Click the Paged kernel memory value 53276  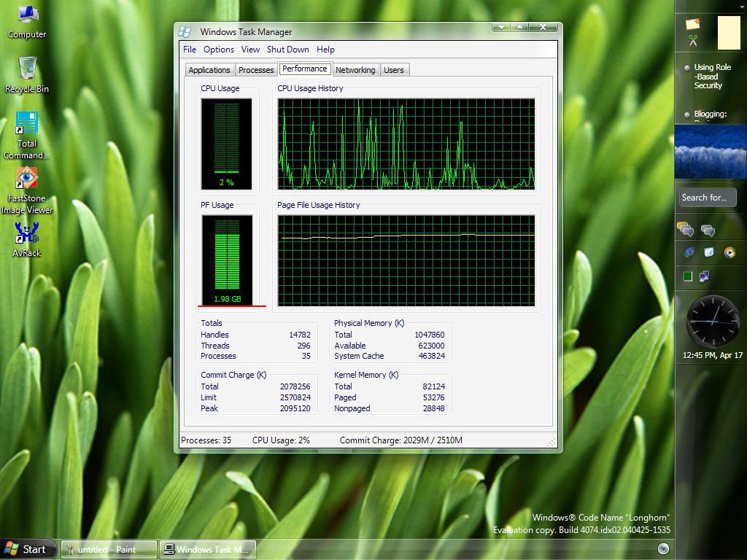click(x=433, y=397)
